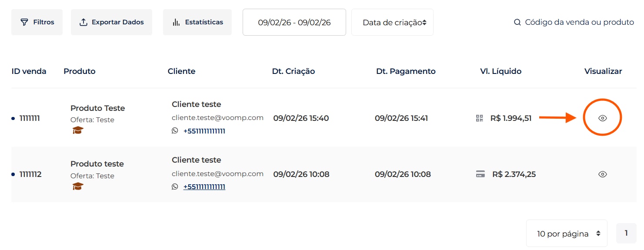The width and height of the screenshot is (644, 250).
Task: Open the date range picker 09/02/26 - 09/02/26
Action: [x=294, y=22]
